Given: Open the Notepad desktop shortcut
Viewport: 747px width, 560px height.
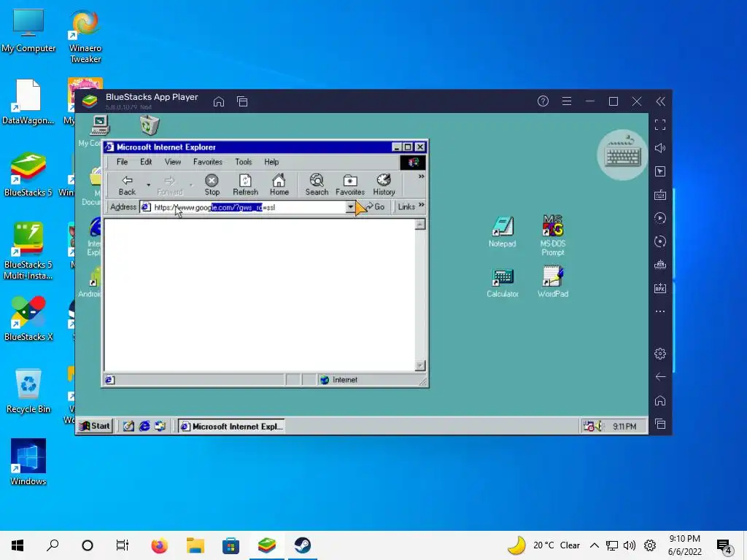Looking at the screenshot, I should 502,231.
